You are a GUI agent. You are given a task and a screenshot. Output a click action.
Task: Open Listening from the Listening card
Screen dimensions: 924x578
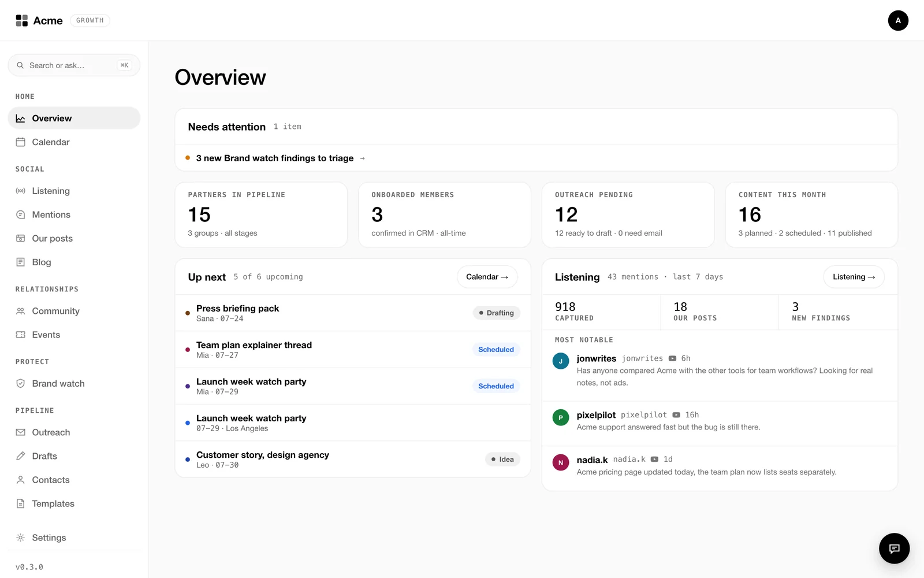(854, 277)
